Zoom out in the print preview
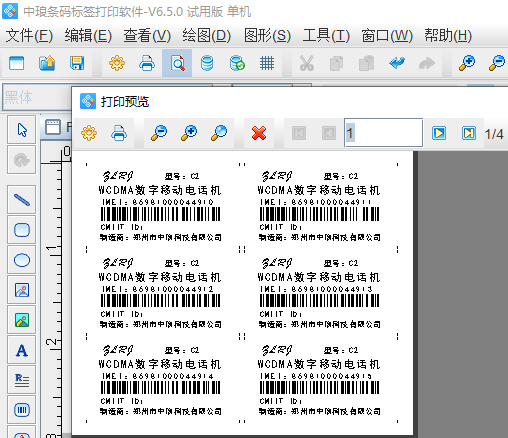The width and height of the screenshot is (508, 438). point(159,133)
